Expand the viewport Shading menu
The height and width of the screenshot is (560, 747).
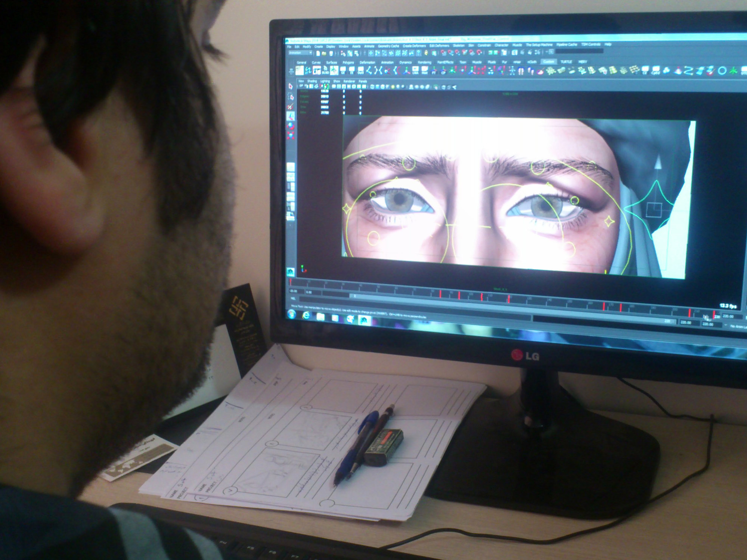312,81
